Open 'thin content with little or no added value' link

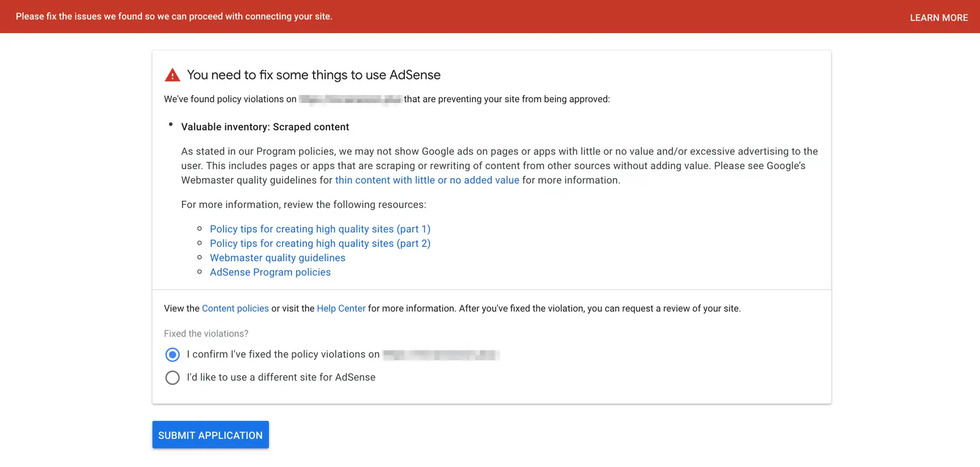(427, 180)
